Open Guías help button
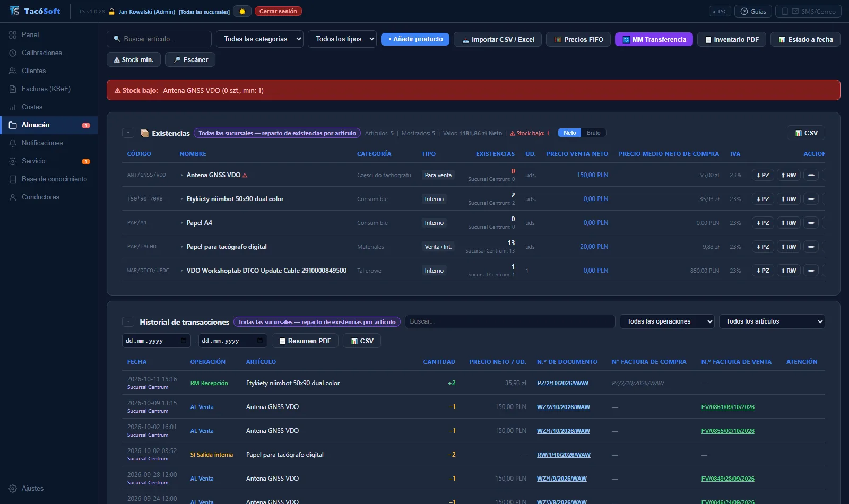 [x=753, y=11]
